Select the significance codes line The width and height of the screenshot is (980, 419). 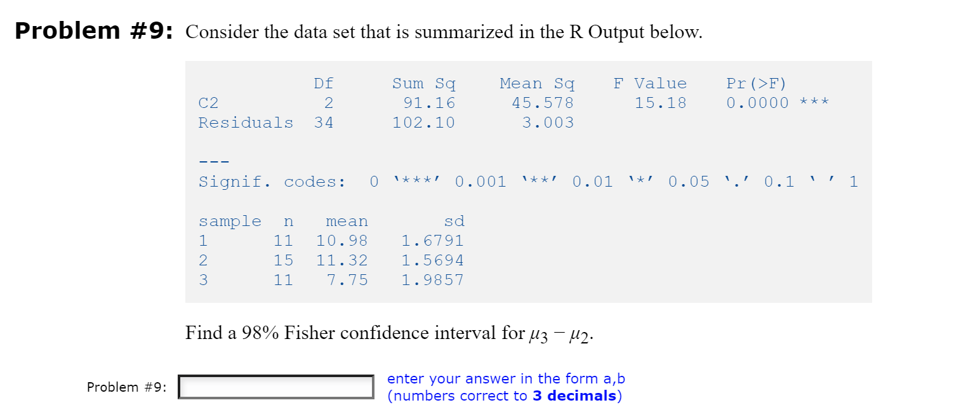(x=527, y=181)
